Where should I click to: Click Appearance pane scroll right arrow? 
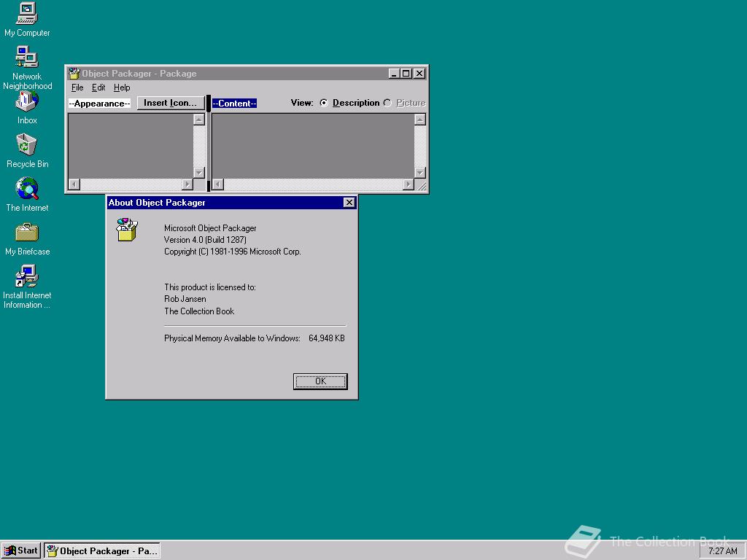coord(187,184)
